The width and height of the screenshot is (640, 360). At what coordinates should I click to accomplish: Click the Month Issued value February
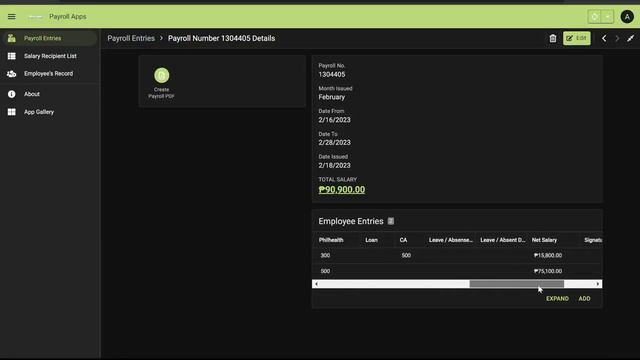[331, 97]
